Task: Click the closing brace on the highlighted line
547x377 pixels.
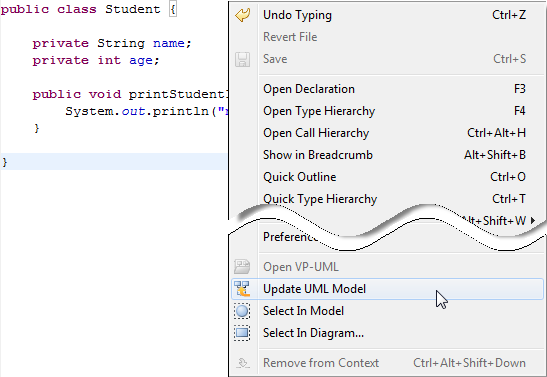Action: click(x=5, y=162)
